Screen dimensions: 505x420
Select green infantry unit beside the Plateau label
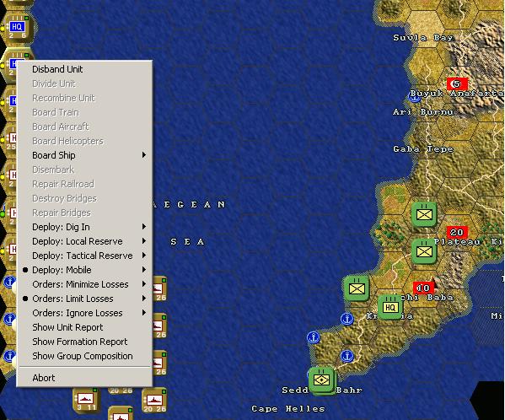(x=424, y=251)
